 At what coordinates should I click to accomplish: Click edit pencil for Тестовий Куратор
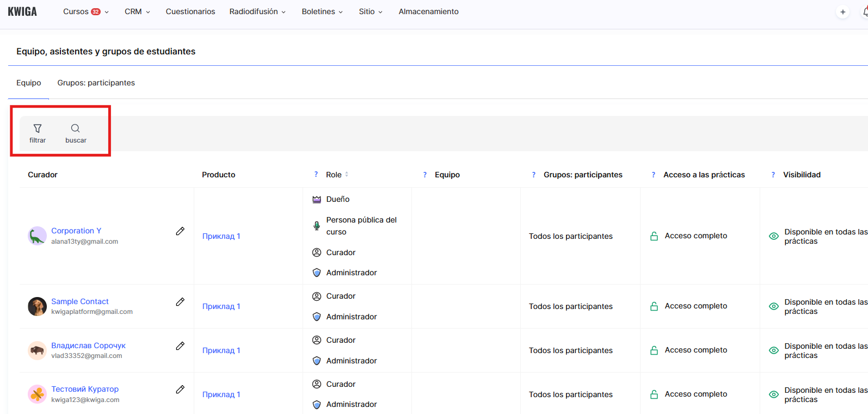(x=180, y=390)
